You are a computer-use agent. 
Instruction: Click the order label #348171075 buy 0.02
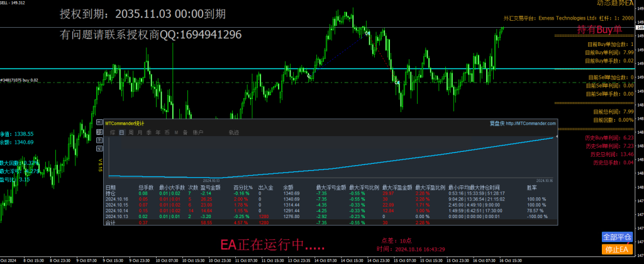[x=20, y=80]
